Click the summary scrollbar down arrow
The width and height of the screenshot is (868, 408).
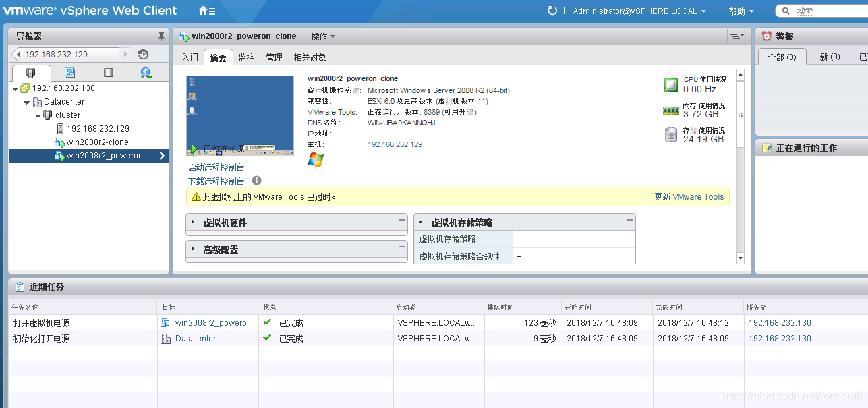[x=740, y=258]
